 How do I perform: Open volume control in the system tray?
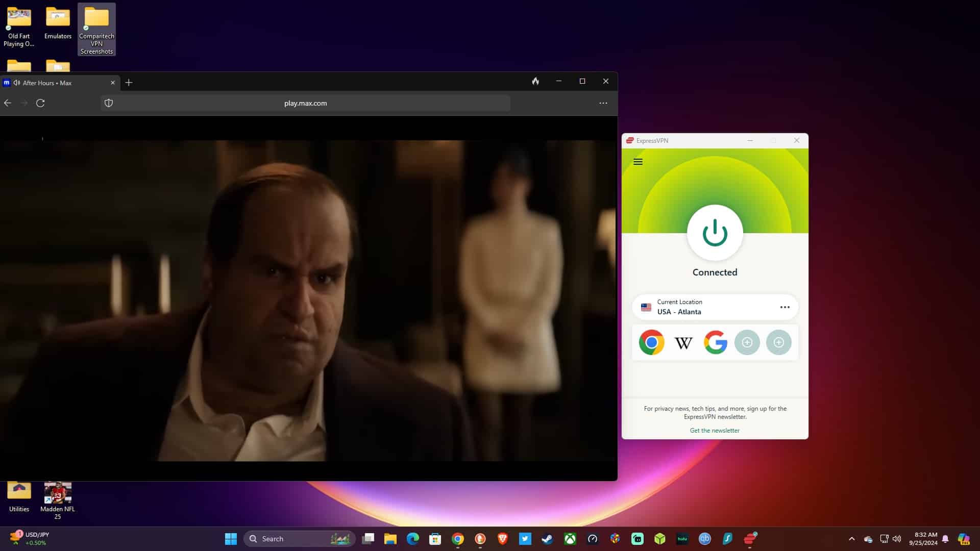897,539
